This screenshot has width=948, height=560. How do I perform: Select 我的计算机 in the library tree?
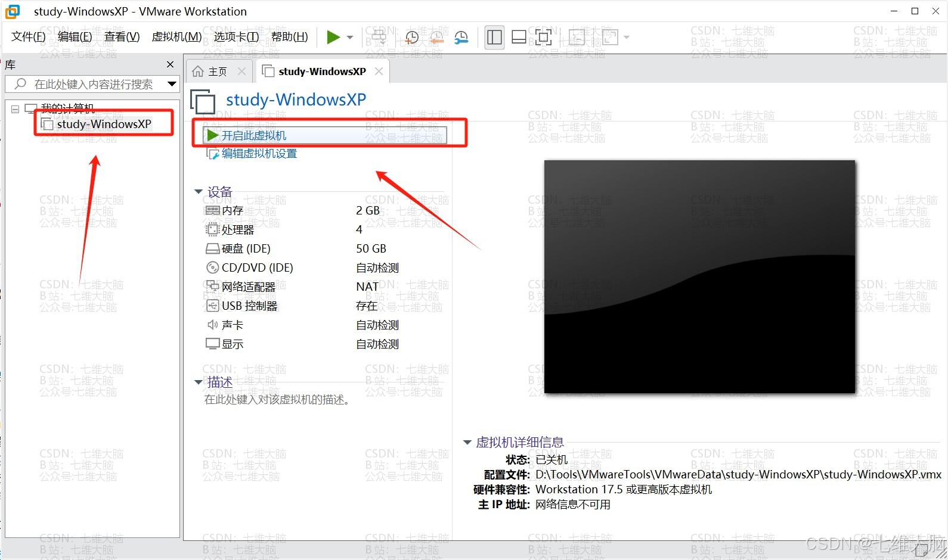(x=67, y=108)
